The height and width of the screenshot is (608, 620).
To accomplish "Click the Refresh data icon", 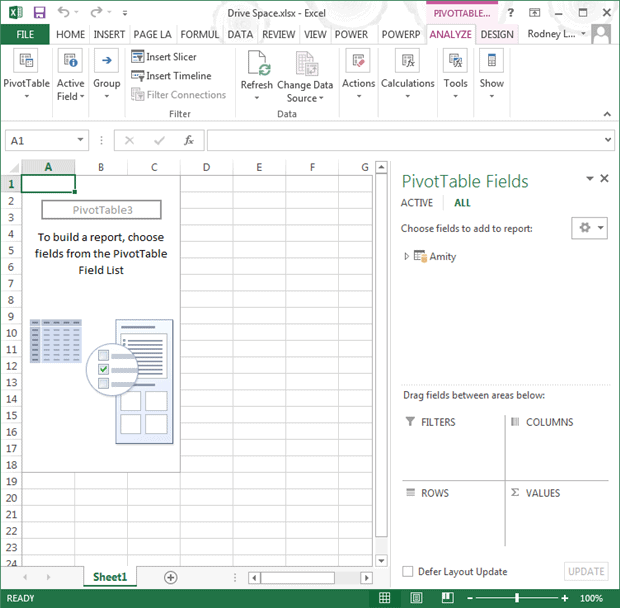I will point(259,63).
